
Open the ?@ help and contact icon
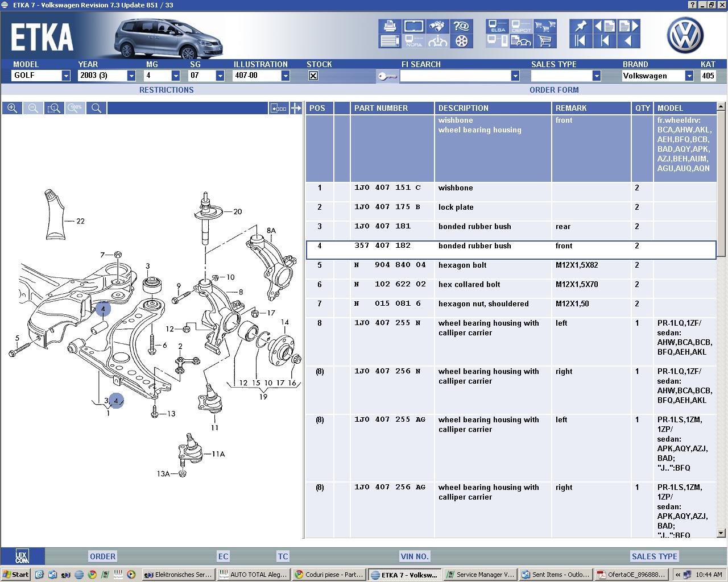[461, 26]
